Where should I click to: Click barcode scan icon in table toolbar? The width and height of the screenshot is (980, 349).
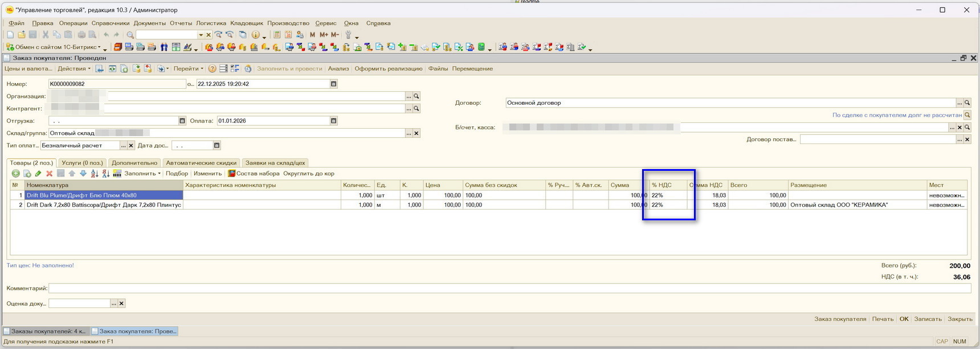(x=117, y=174)
